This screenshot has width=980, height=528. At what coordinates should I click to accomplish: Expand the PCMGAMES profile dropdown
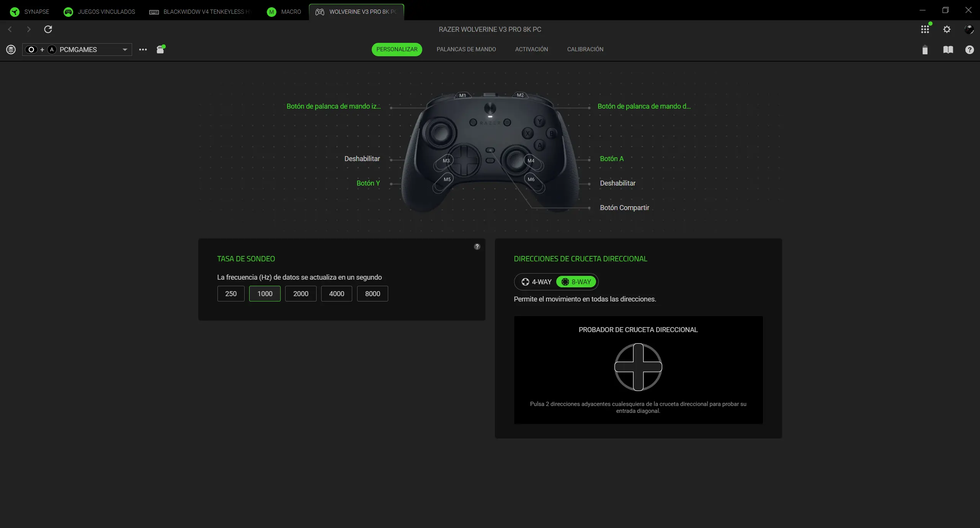coord(125,49)
